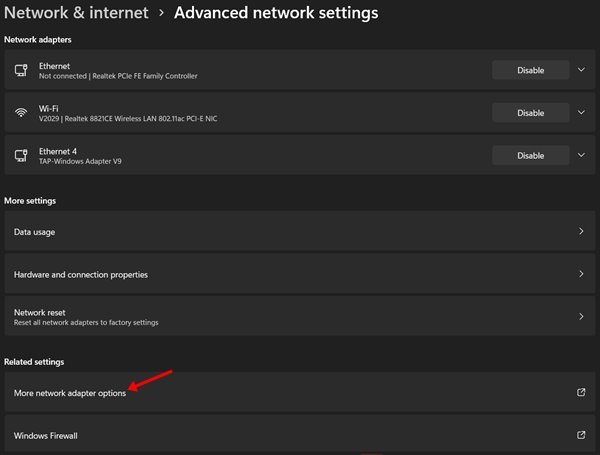
Task: Click the Ethernet 4 adapter icon
Action: click(x=21, y=156)
